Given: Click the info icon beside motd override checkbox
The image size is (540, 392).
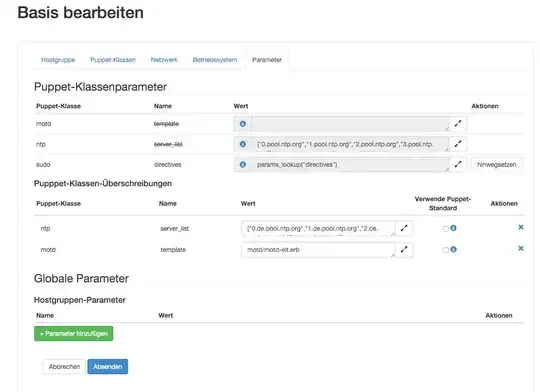Looking at the screenshot, I should 454,249.
